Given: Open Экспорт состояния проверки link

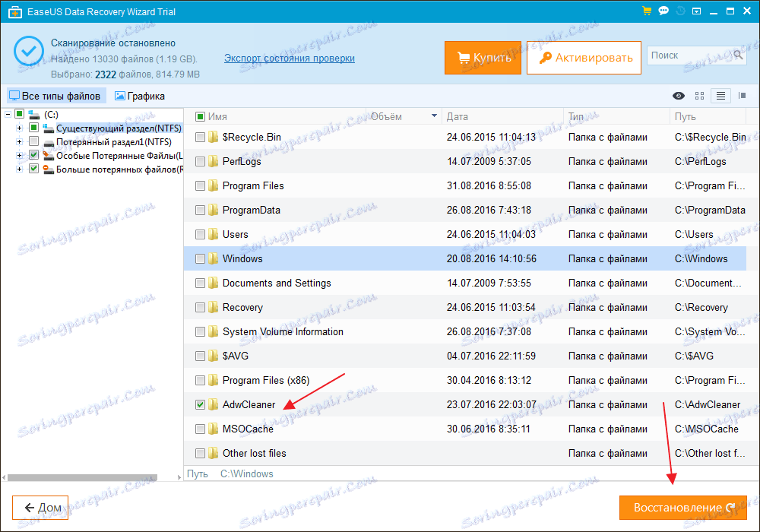Looking at the screenshot, I should [x=290, y=59].
